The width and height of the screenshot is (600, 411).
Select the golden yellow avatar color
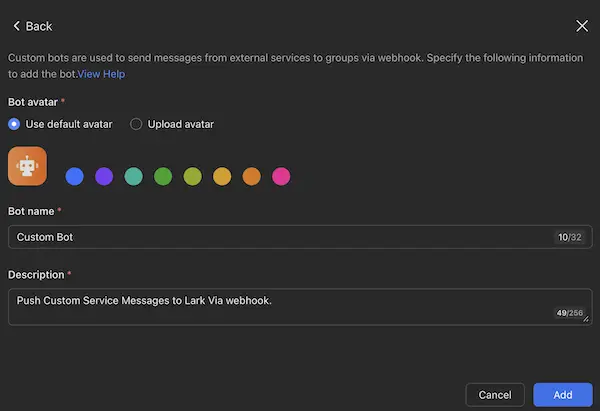tap(222, 177)
